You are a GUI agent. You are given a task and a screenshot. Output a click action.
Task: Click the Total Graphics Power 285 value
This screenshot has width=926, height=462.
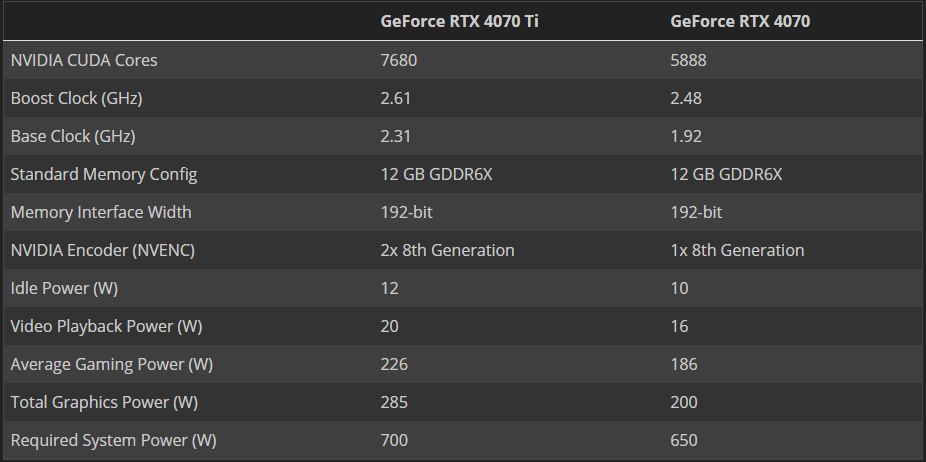click(x=394, y=402)
